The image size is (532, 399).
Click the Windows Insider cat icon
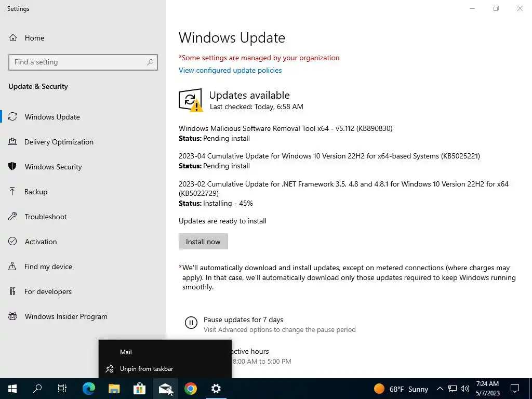tap(12, 316)
